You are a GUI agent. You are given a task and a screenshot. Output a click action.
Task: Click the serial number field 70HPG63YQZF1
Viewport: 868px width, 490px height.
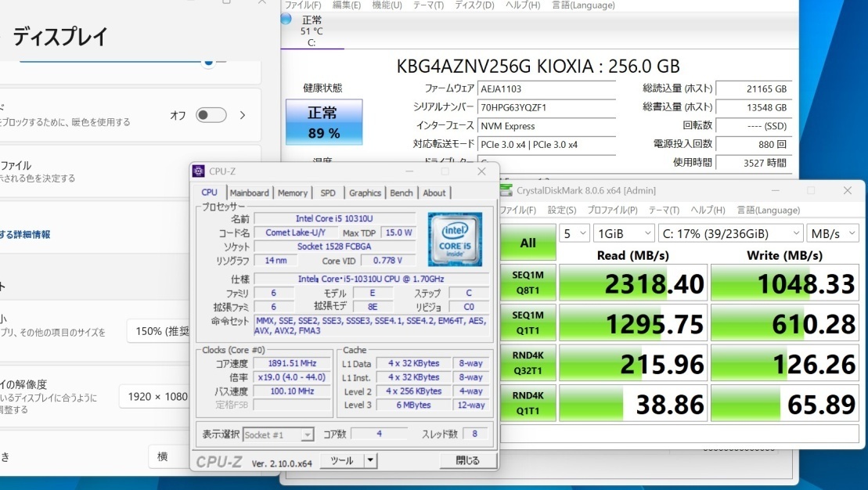pyautogui.click(x=547, y=107)
